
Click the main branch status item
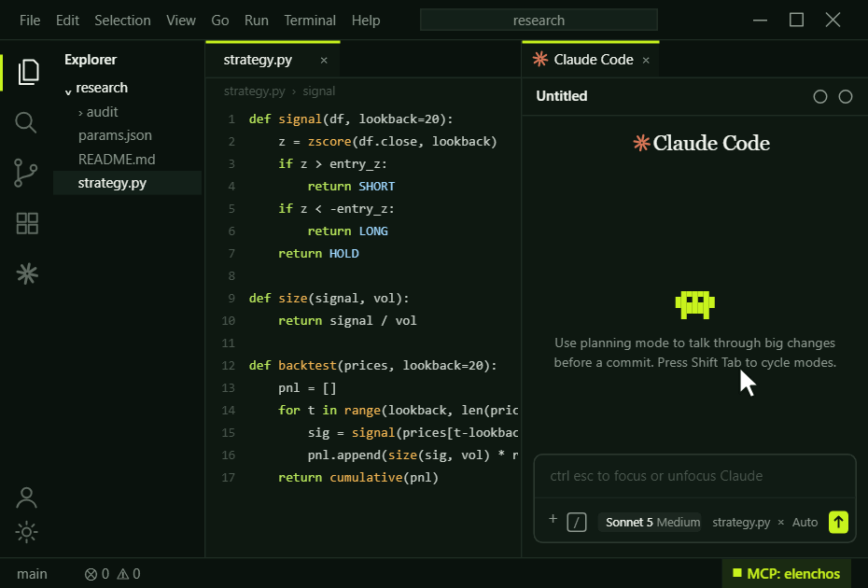[x=32, y=574]
